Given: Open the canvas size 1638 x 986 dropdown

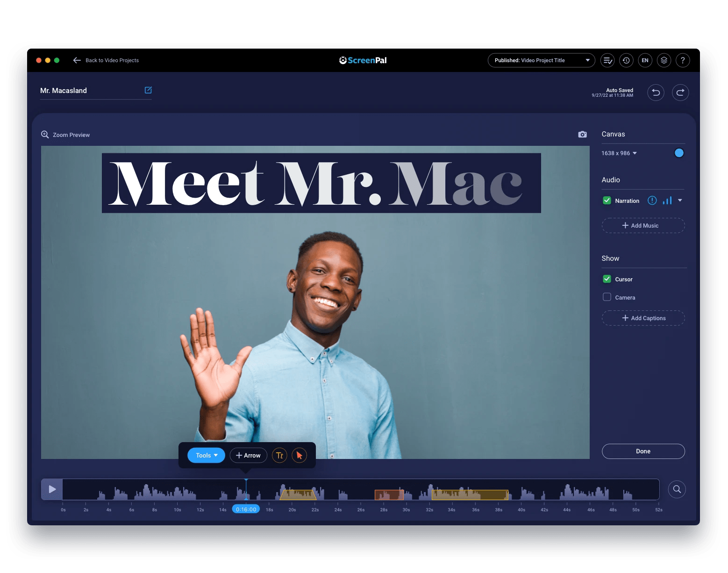Looking at the screenshot, I should click(619, 153).
